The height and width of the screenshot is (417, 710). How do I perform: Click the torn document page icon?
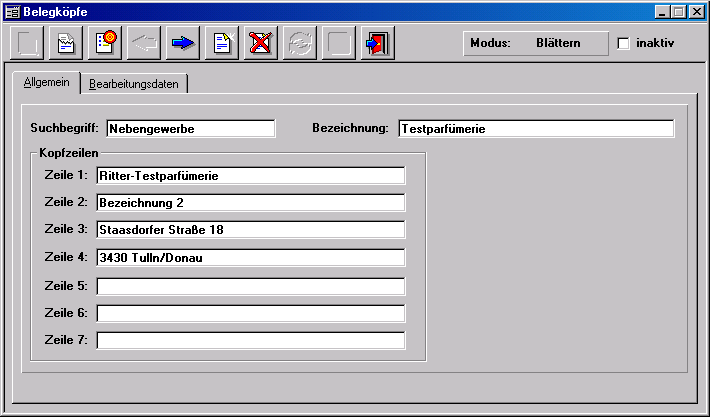(x=66, y=43)
